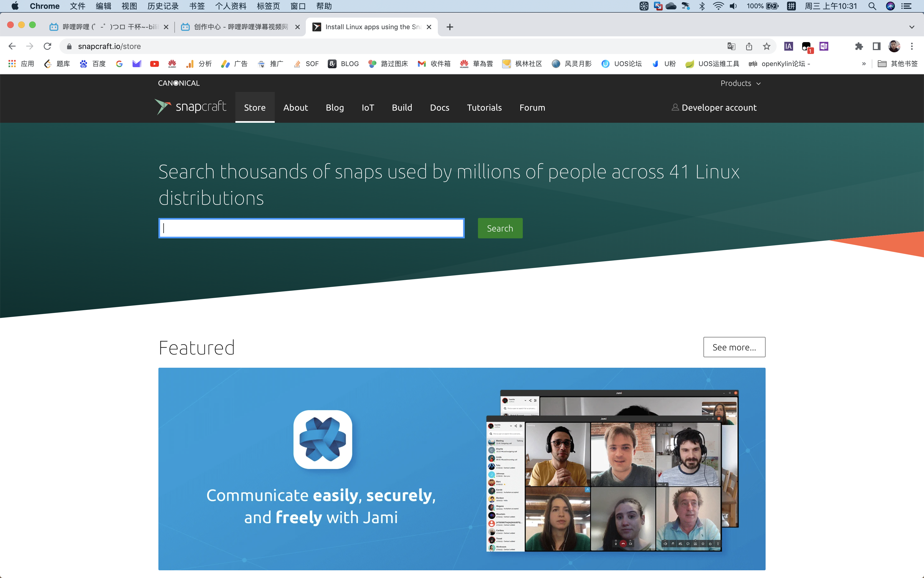This screenshot has height=578, width=924.
Task: Open the UOS论坛 bookmark
Action: tap(621, 64)
